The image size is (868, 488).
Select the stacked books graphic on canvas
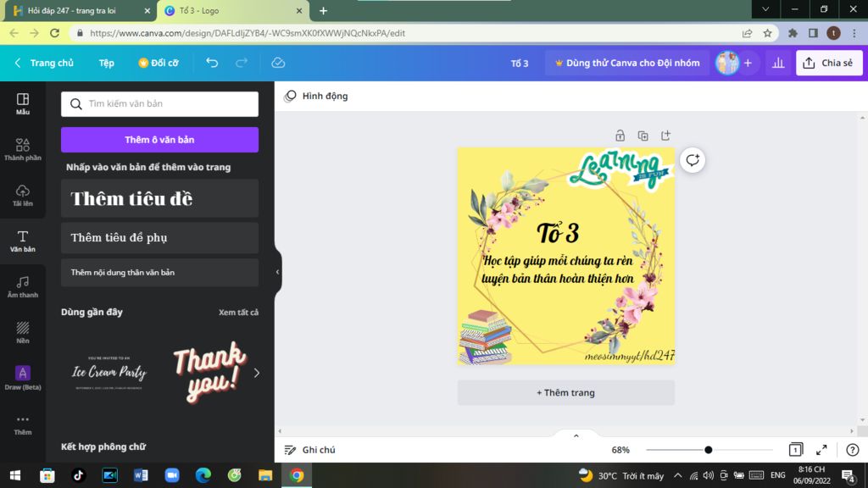[x=485, y=336]
